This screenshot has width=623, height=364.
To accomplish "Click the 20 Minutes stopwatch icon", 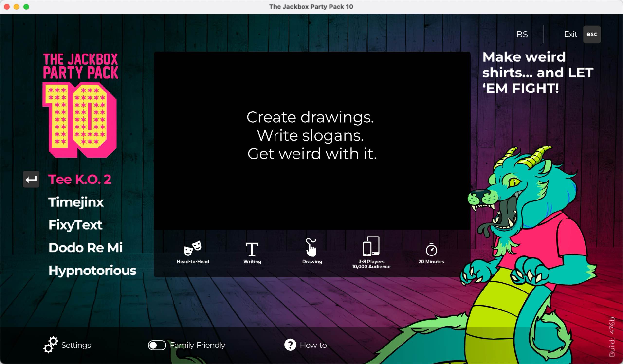I will tap(431, 249).
